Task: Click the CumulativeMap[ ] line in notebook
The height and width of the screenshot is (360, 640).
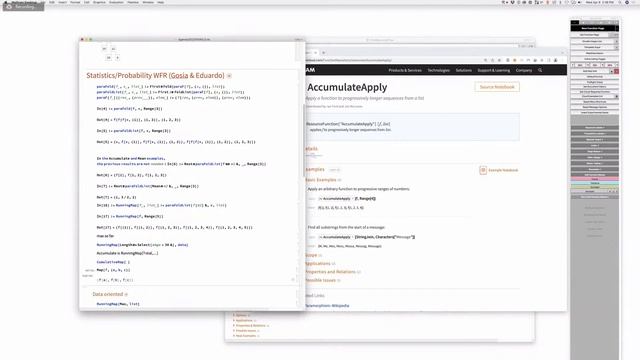Action: click(113, 262)
